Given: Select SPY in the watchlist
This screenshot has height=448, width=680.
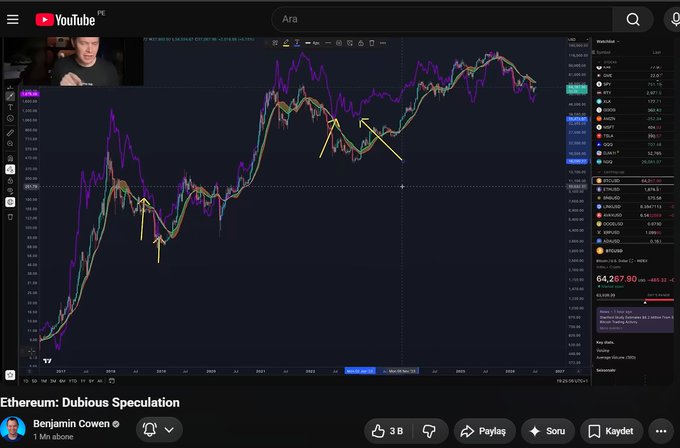Looking at the screenshot, I should click(x=633, y=84).
